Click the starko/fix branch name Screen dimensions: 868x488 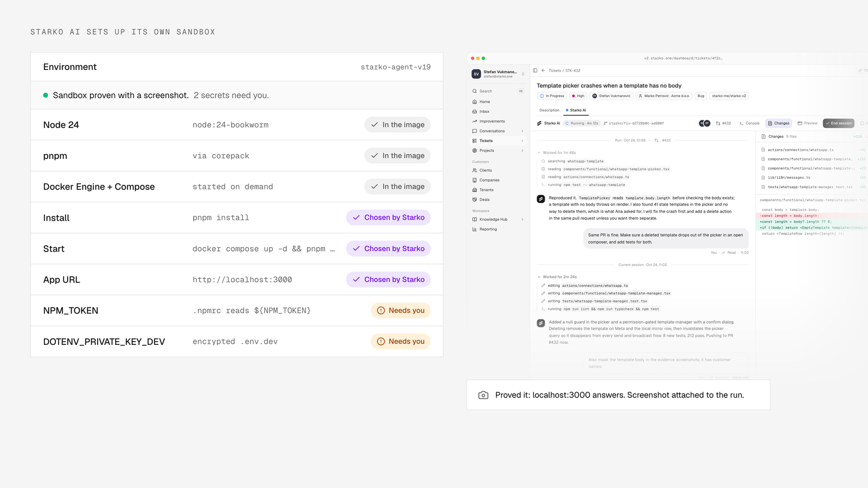636,123
